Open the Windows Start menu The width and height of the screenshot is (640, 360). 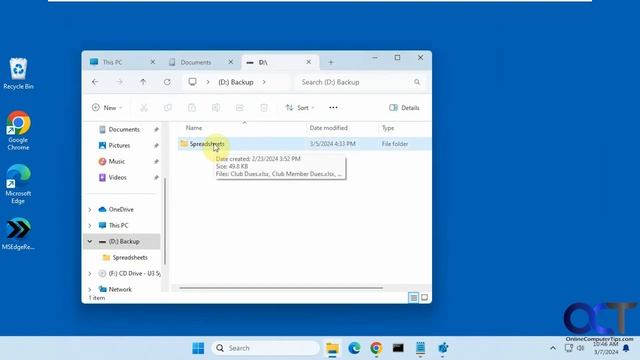tap(198, 348)
